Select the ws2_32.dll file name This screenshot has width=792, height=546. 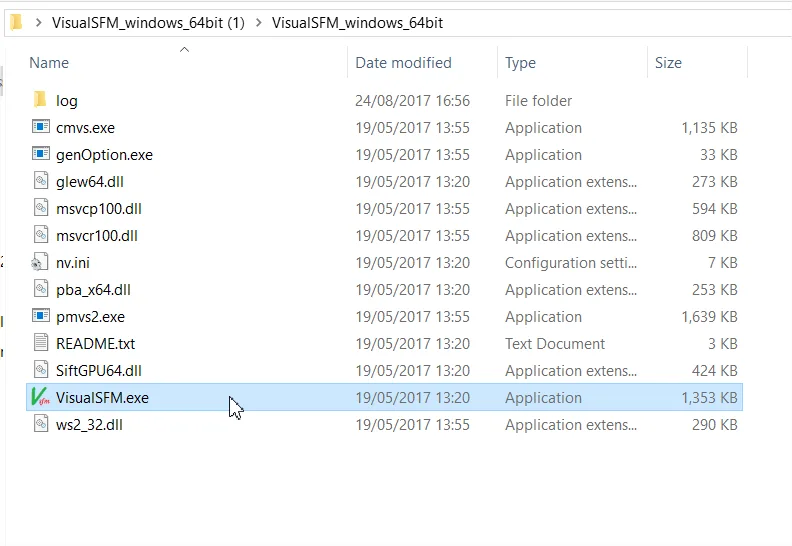[x=89, y=425]
